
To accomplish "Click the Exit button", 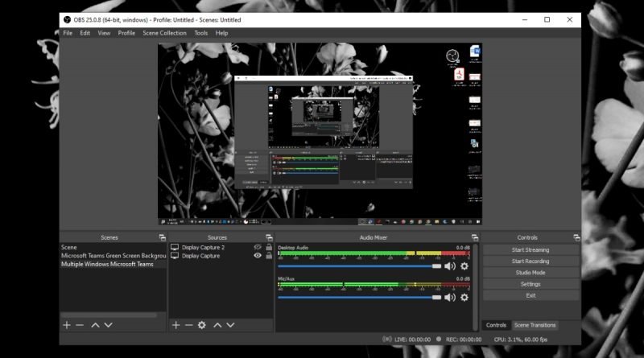I will click(530, 295).
